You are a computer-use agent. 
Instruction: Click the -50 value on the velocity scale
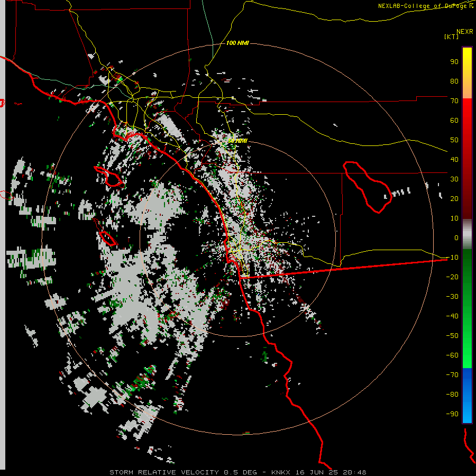click(x=452, y=335)
